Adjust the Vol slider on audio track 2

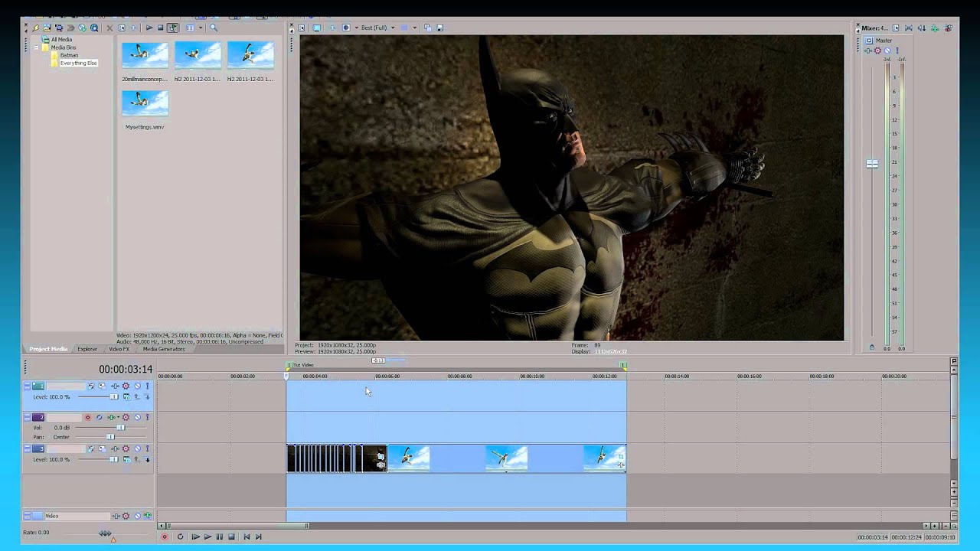coord(121,428)
